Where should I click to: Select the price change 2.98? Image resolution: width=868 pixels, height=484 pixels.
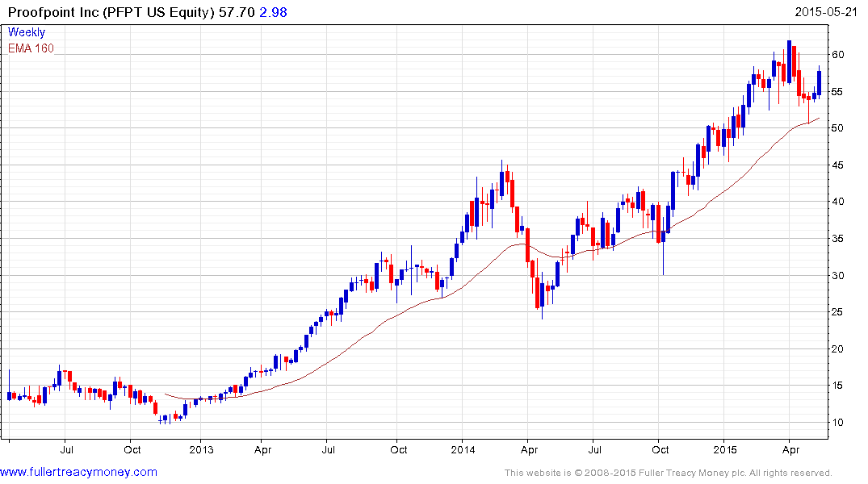[273, 12]
